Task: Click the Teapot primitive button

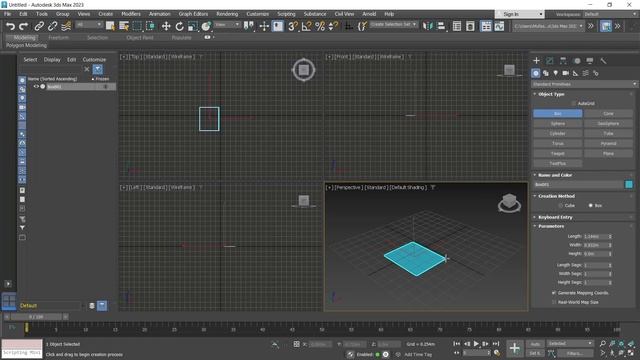Action: [x=558, y=153]
